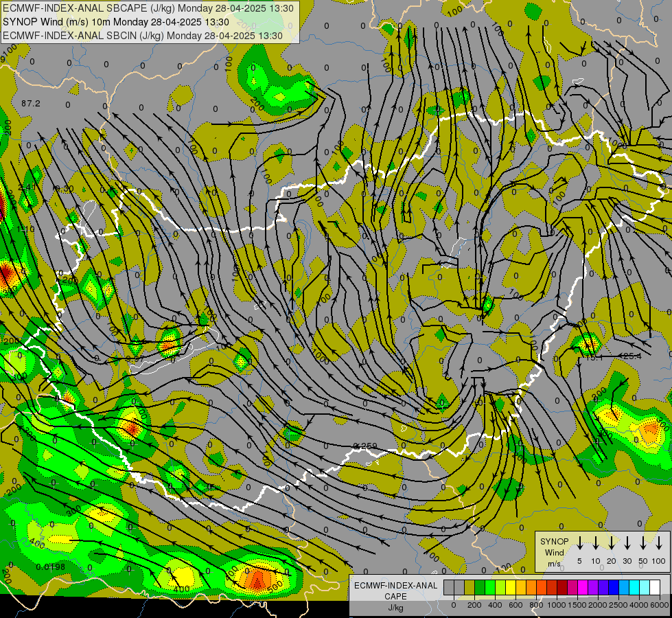Click the 'CAPE' legend label
Screen dimensions: 672x618
pos(395,597)
